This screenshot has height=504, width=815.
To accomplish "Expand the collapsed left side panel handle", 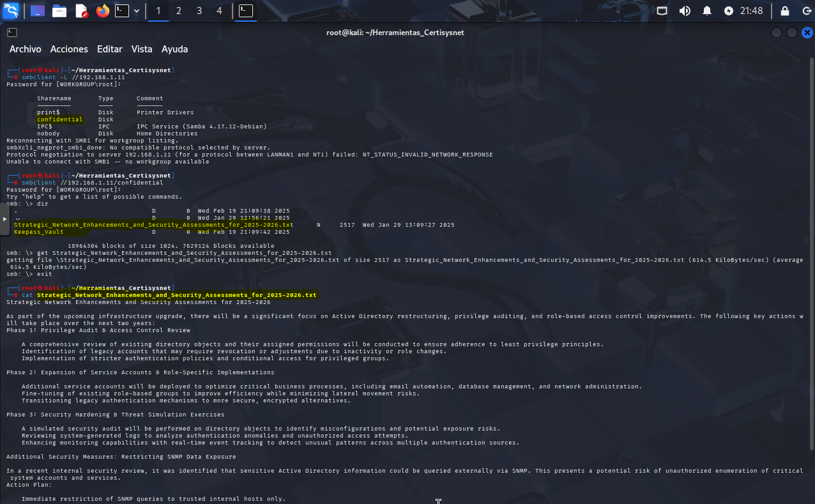I will click(x=4, y=219).
